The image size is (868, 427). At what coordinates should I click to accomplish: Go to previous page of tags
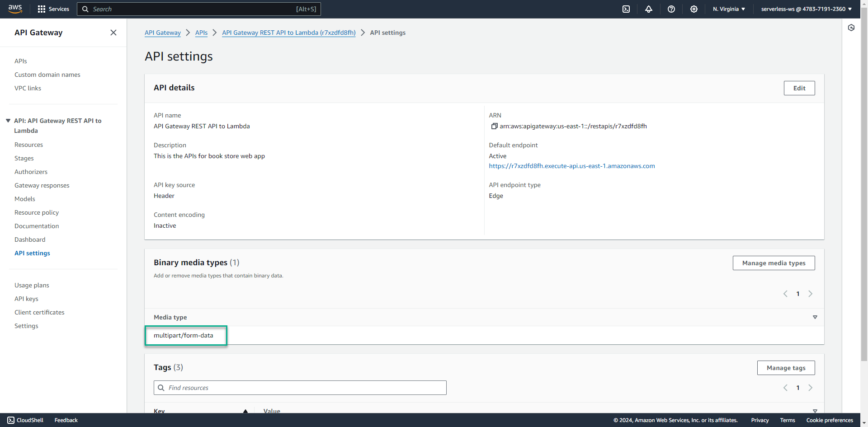click(785, 388)
